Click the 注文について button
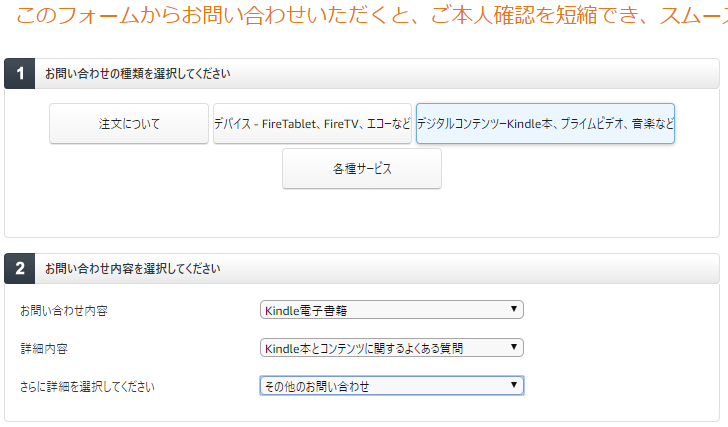 coord(129,124)
